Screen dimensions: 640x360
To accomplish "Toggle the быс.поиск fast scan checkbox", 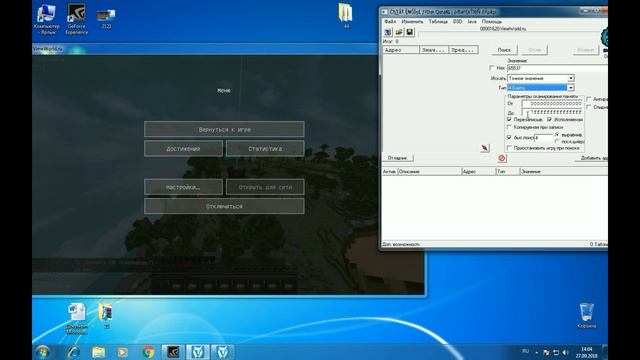I will click(x=509, y=138).
